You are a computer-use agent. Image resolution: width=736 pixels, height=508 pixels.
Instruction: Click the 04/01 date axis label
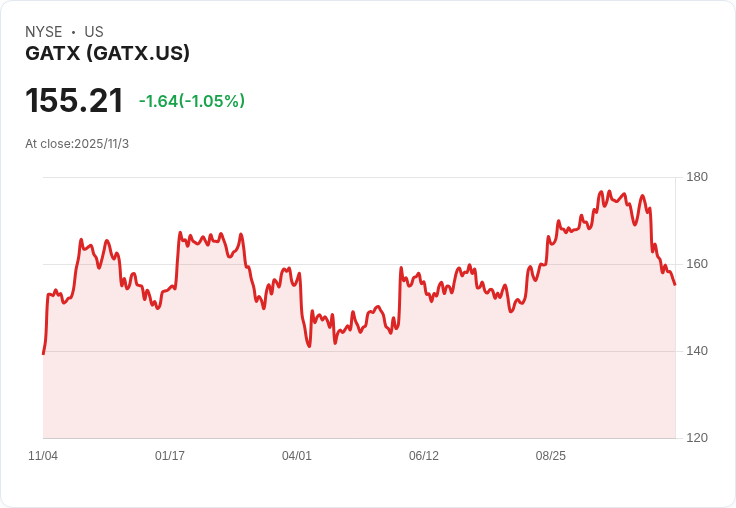[297, 456]
